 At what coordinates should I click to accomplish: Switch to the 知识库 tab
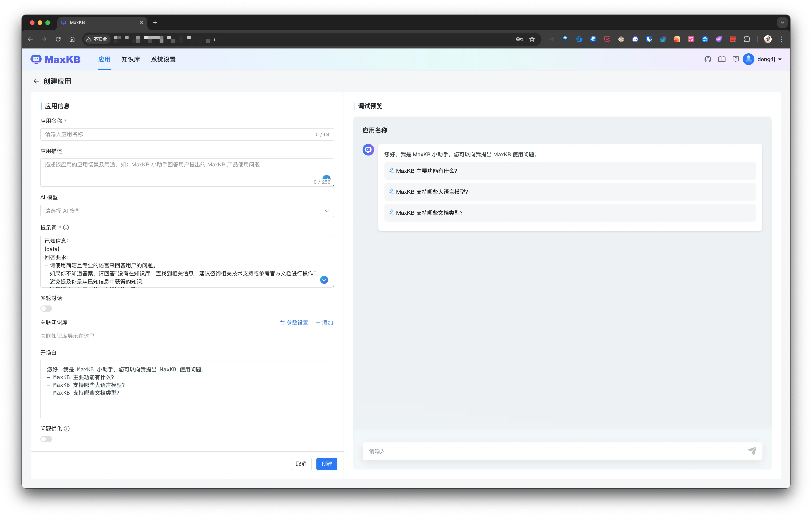pos(130,59)
